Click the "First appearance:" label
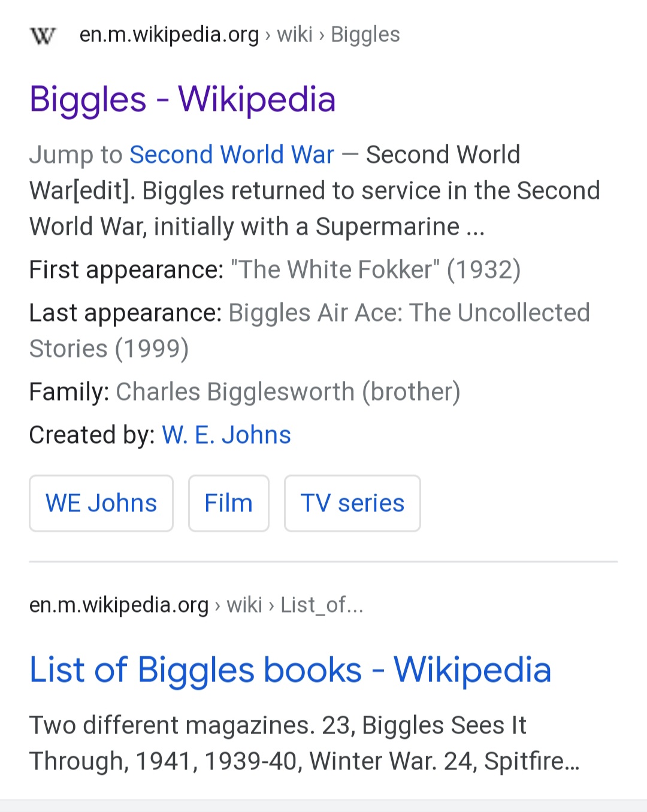647x812 pixels. click(x=126, y=269)
